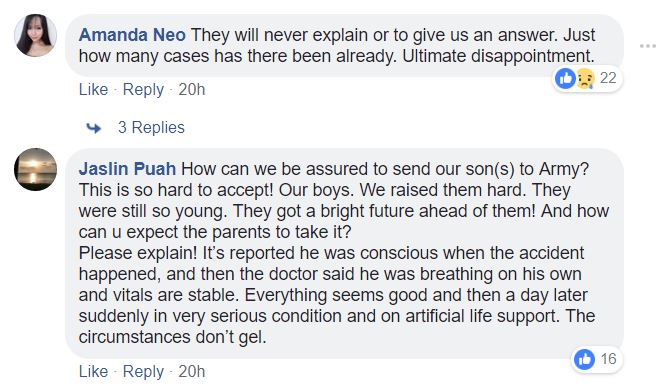The width and height of the screenshot is (670, 387).
Task: Click Jaslin Puah's comment text bubble
Action: (344, 253)
